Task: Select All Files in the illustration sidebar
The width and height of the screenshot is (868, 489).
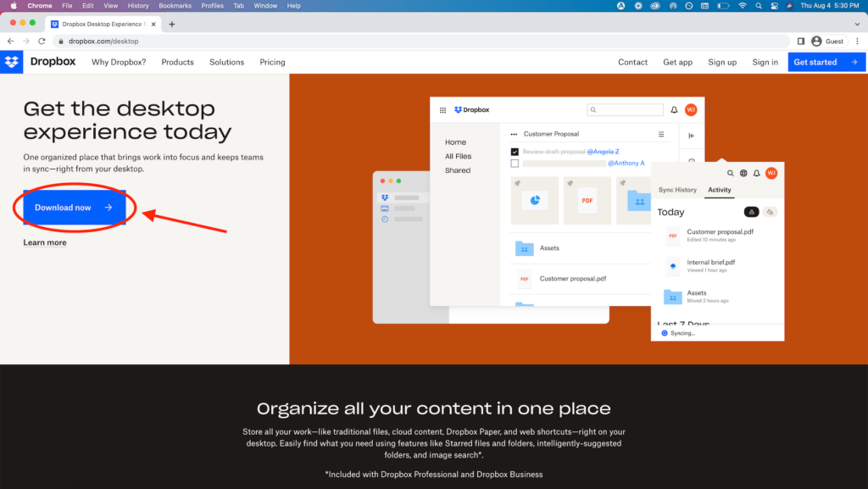Action: [x=459, y=157]
